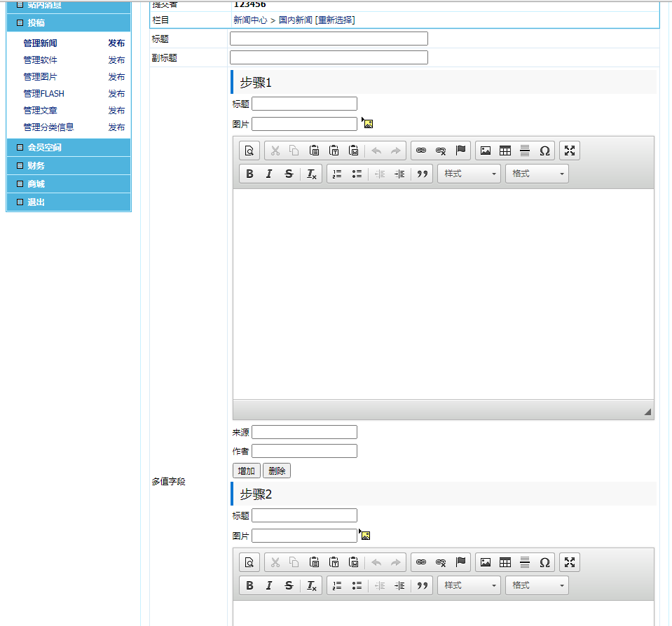
Task: Insert special character in the 步骤1 editor
Action: 544,151
